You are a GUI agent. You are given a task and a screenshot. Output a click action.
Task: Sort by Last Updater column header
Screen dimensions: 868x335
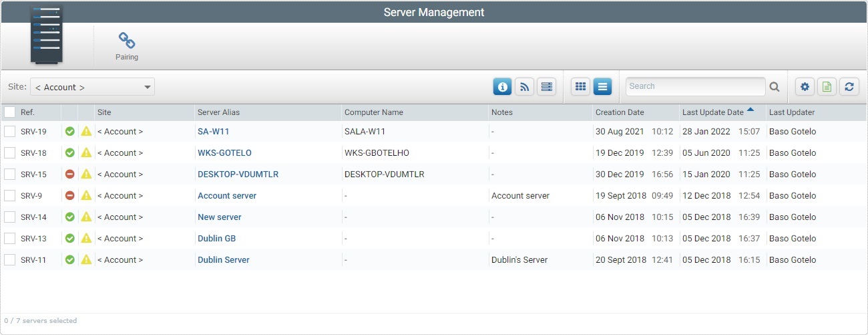(x=792, y=112)
